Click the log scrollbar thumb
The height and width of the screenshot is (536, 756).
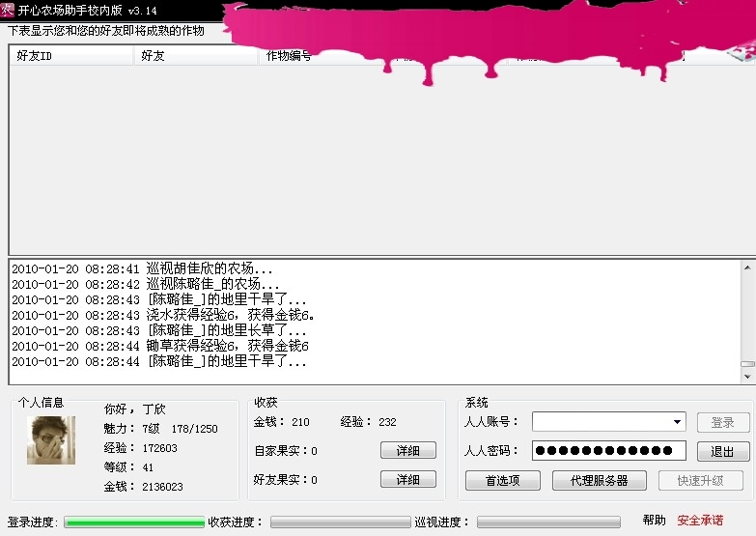point(747,364)
